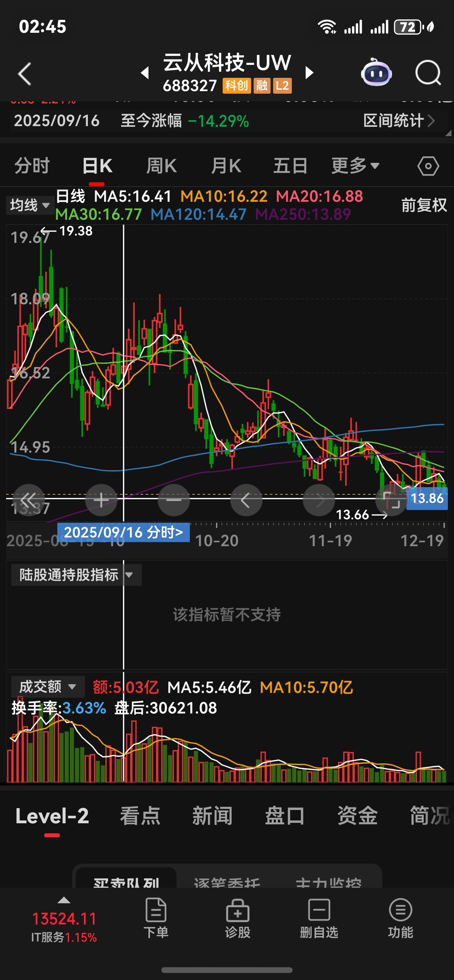454x980 pixels.
Task: Tap the 科创 badge under stock code
Action: coord(237,86)
